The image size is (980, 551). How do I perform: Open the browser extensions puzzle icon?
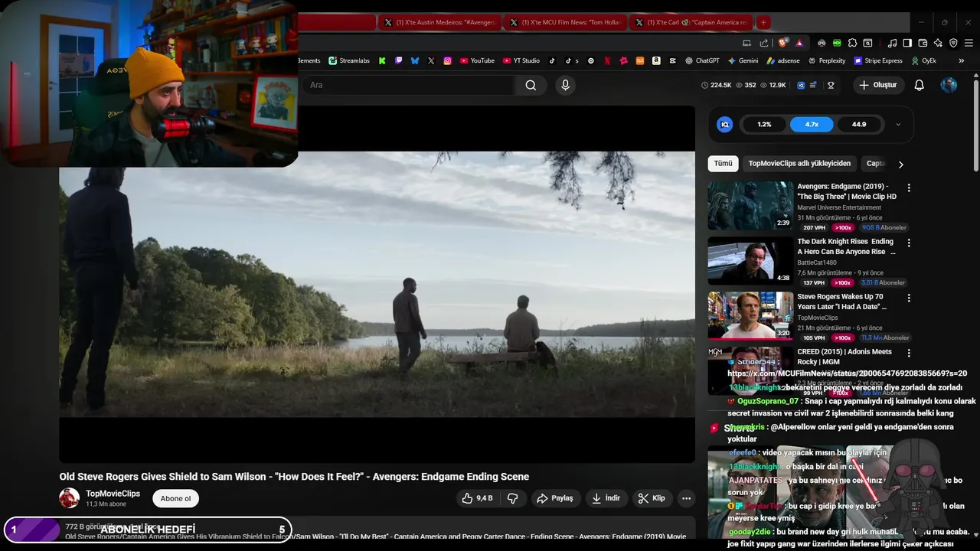(x=852, y=43)
